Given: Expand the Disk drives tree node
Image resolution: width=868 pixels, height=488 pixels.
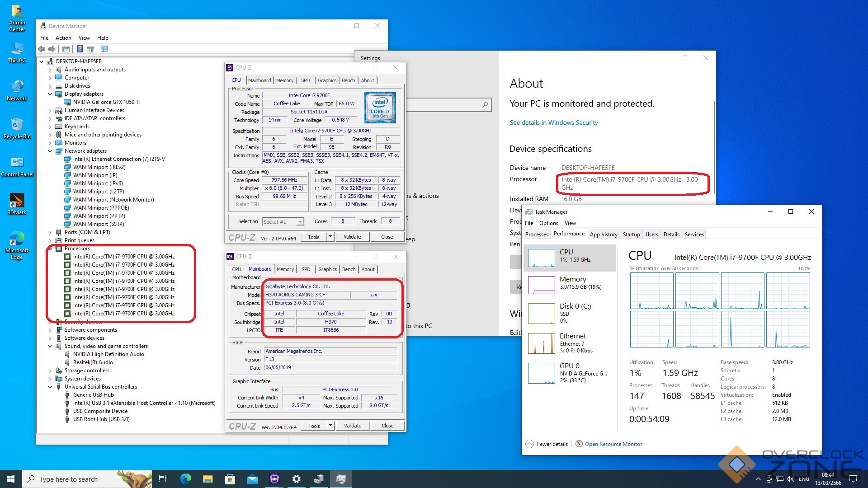Looking at the screenshot, I should pos(50,86).
